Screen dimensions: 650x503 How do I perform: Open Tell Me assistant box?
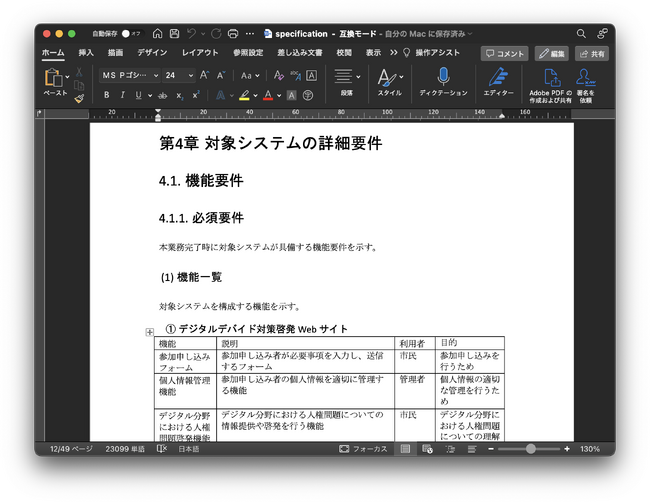(432, 53)
